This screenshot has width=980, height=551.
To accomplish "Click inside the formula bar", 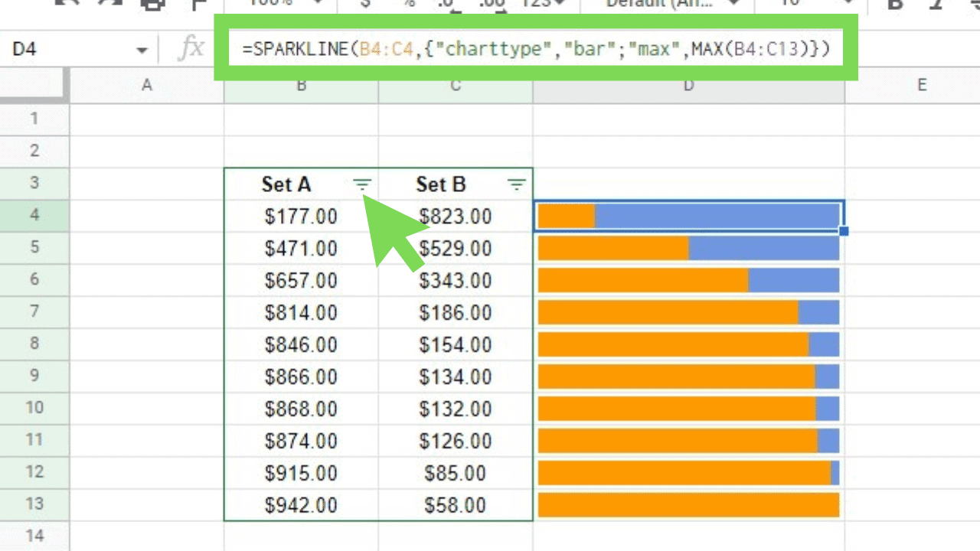I will 536,48.
